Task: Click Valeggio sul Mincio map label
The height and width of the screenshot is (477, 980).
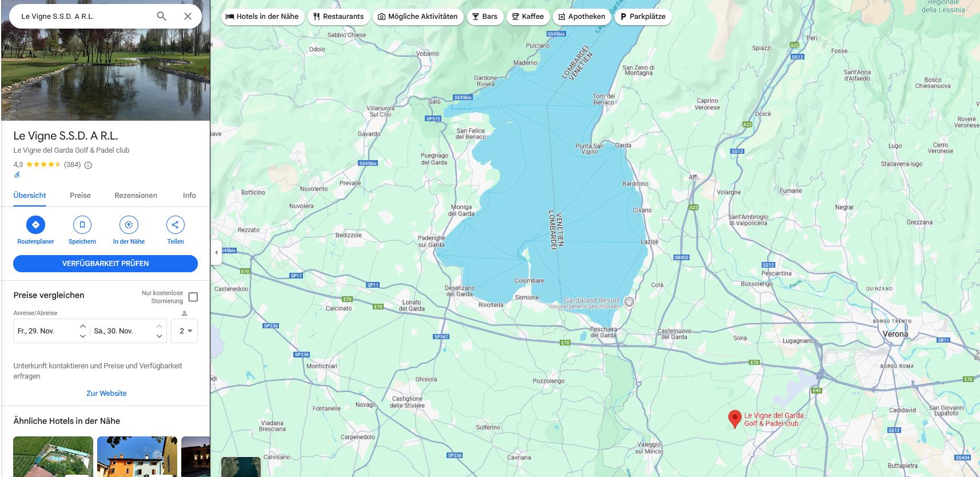Action: click(x=649, y=448)
